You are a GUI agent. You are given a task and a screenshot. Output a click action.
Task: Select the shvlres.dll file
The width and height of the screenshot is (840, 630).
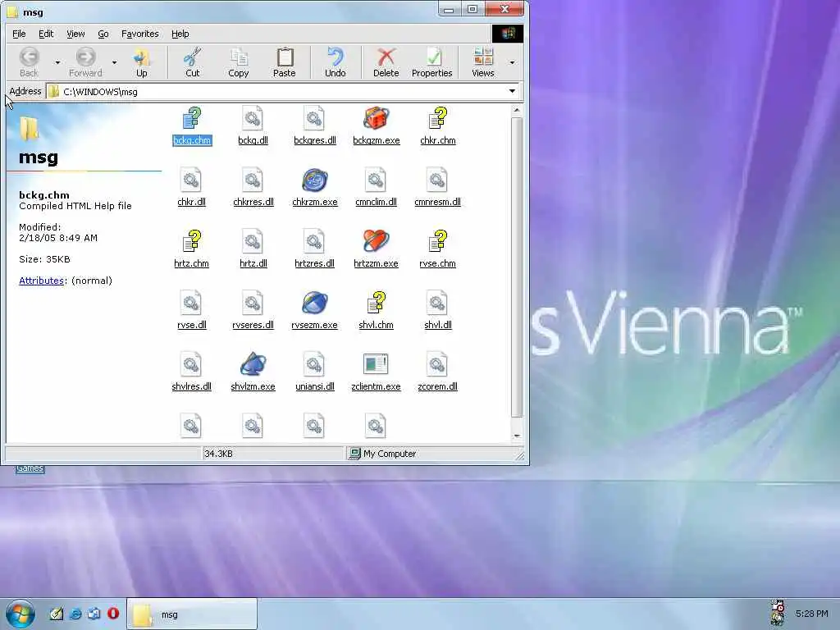191,373
